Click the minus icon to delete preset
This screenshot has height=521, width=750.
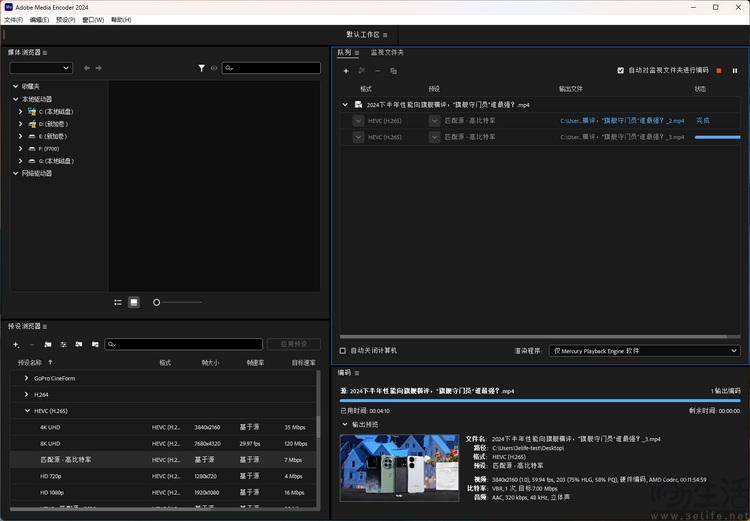click(32, 344)
